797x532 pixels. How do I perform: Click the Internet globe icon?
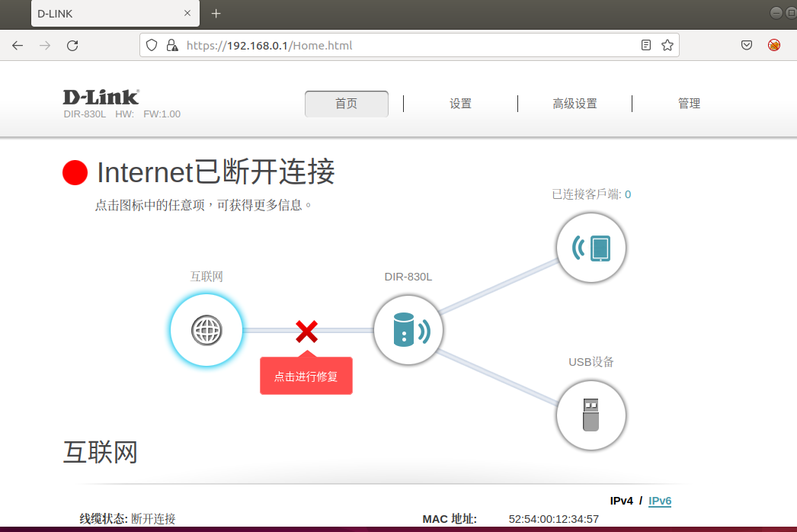(206, 330)
